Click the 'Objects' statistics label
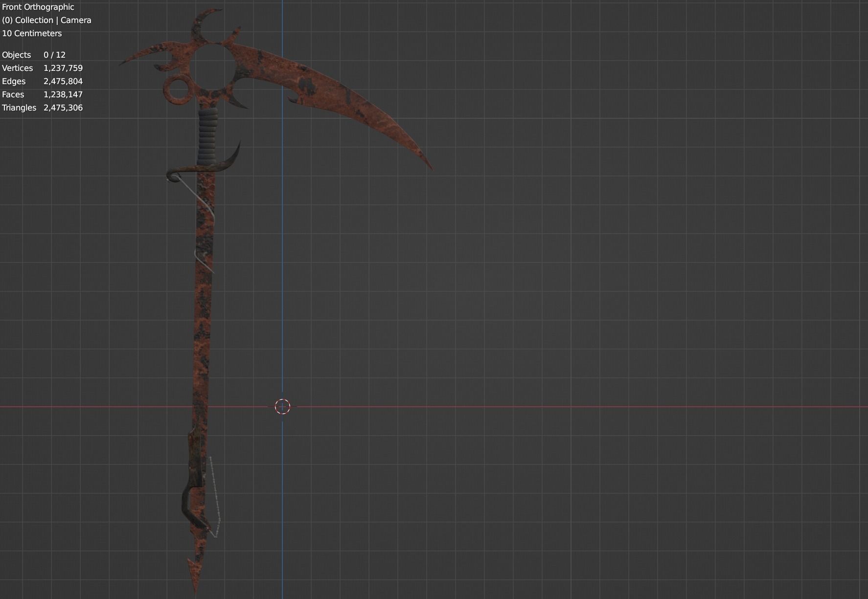868x599 pixels. [x=16, y=55]
